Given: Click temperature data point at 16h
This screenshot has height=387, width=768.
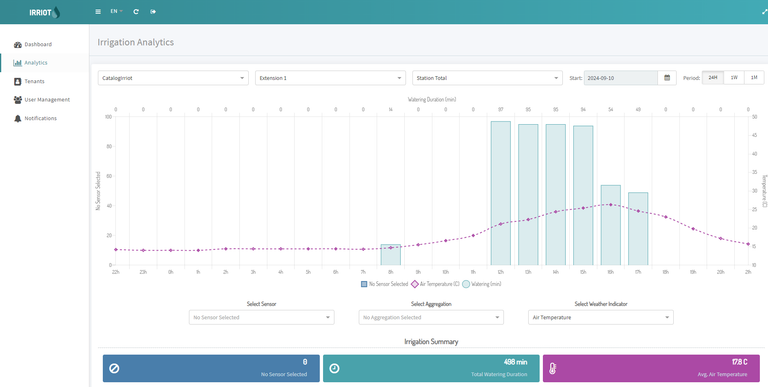Looking at the screenshot, I should point(611,204).
